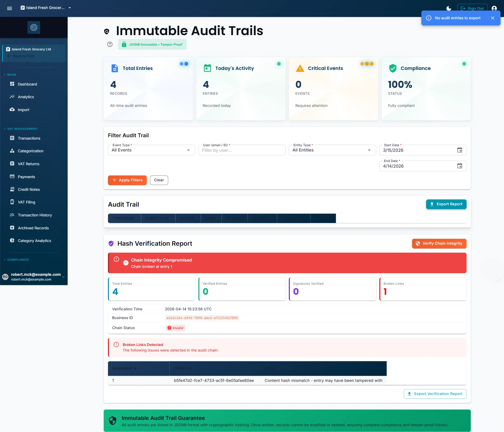Image resolution: width=504 pixels, height=432 pixels.
Task: Click the Immutable Guarantee shield icon
Action: click(113, 421)
